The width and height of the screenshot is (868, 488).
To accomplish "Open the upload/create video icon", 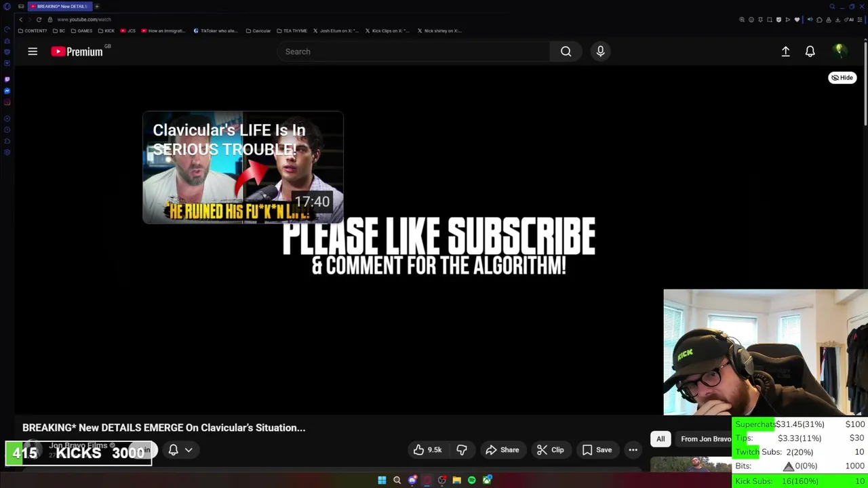I will [785, 52].
